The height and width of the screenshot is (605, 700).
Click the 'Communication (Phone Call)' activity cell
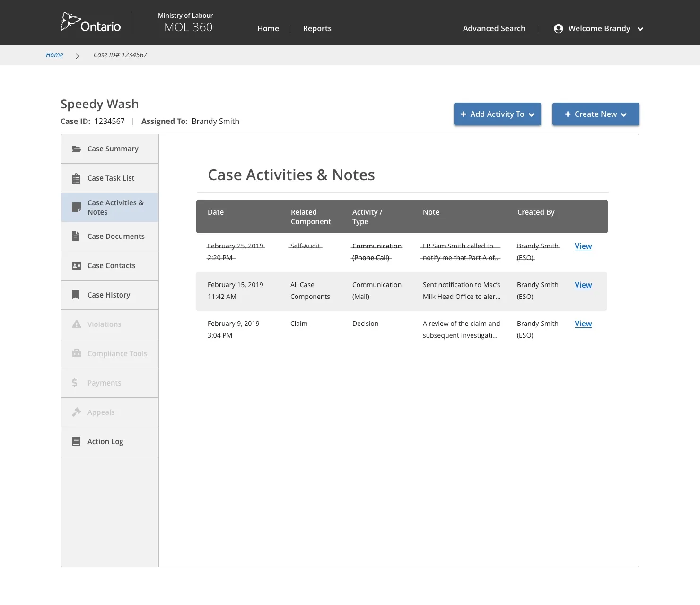click(x=377, y=252)
